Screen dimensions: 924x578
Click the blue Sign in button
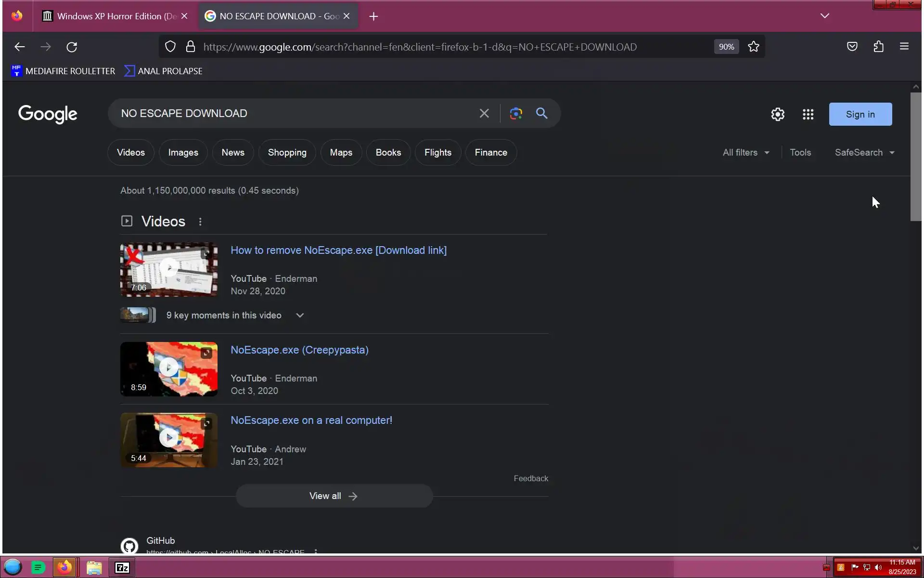[x=860, y=115]
